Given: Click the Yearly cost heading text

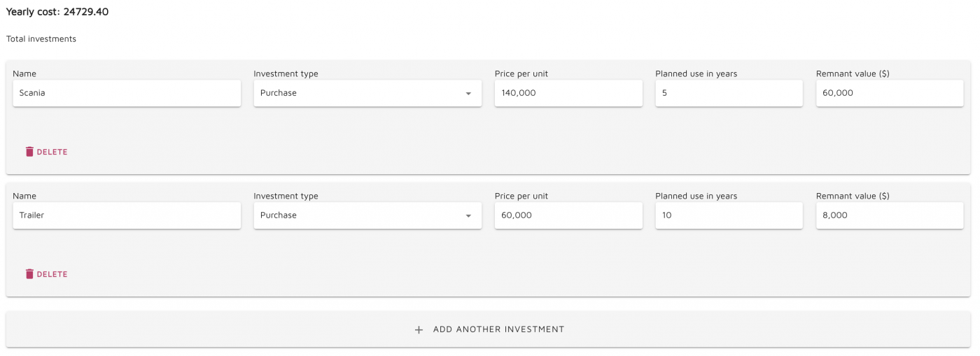Looking at the screenshot, I should (x=57, y=12).
